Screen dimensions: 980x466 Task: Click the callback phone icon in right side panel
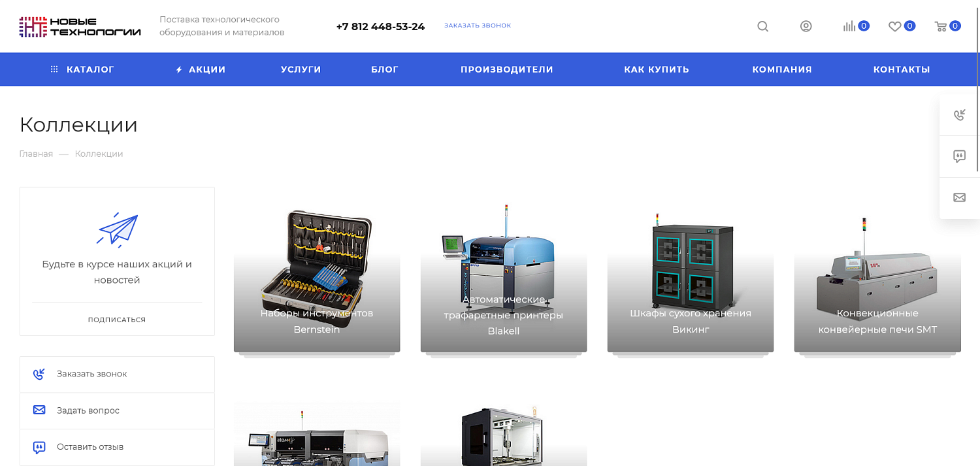coord(959,115)
